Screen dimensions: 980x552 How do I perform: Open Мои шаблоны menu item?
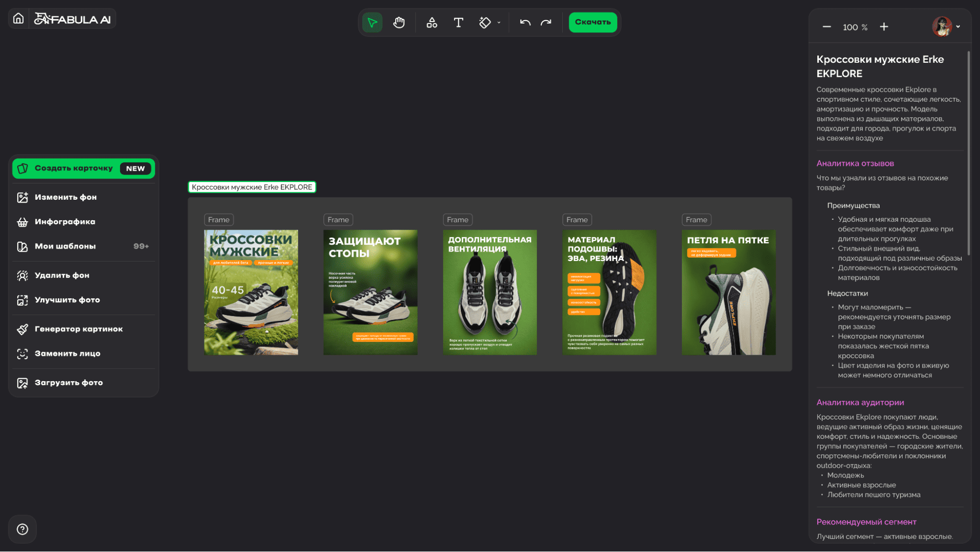[65, 246]
